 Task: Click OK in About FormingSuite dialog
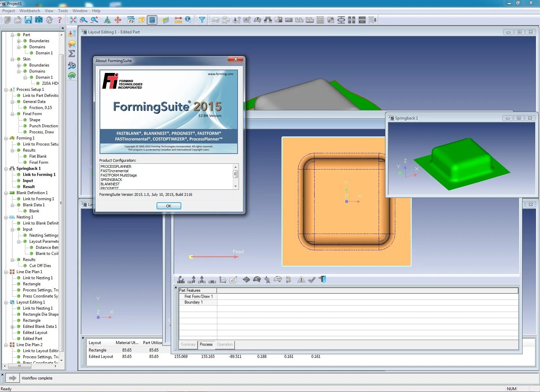point(169,206)
